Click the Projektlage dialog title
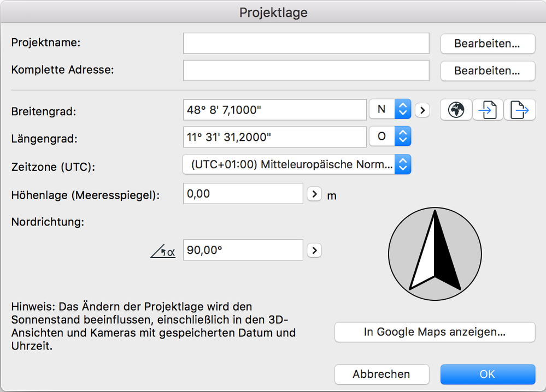 273,13
